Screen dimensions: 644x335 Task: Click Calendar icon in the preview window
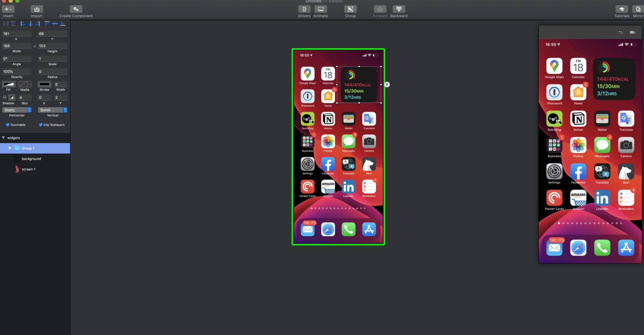point(578,66)
